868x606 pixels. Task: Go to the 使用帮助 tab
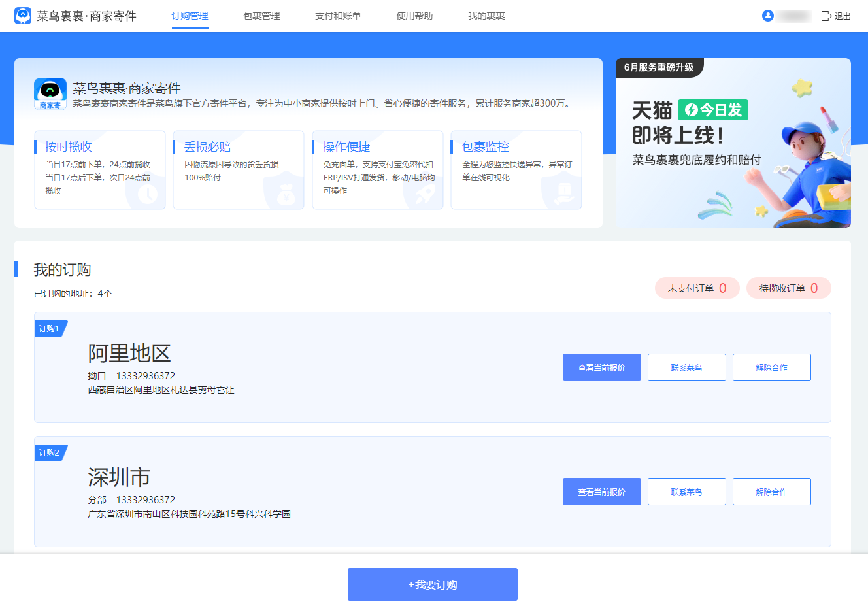[414, 16]
